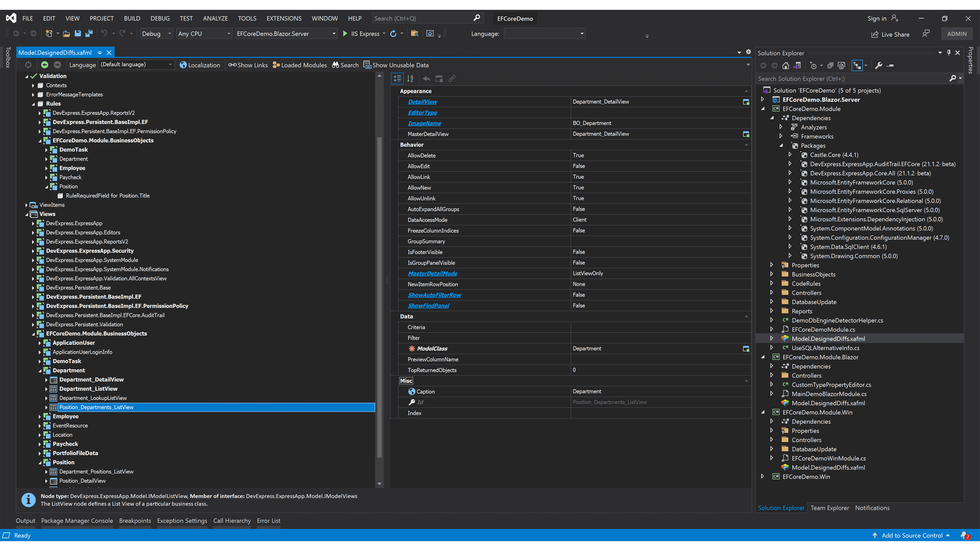
Task: Click the MasterDetailMode property link
Action: 432,273
